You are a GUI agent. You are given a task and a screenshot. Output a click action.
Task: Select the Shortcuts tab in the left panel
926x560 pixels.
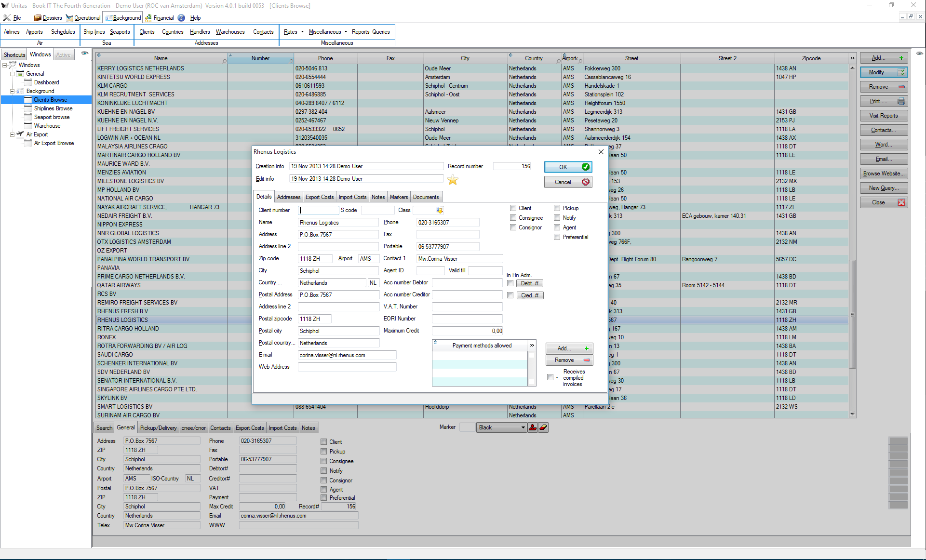14,55
